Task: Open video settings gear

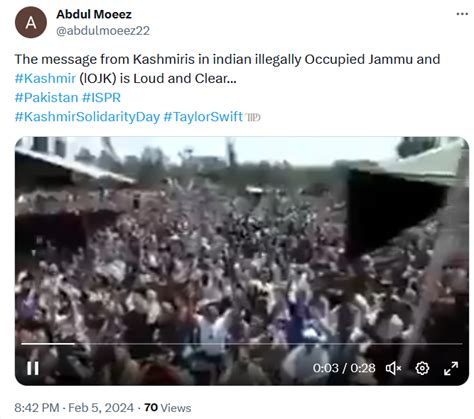Action: [x=422, y=368]
